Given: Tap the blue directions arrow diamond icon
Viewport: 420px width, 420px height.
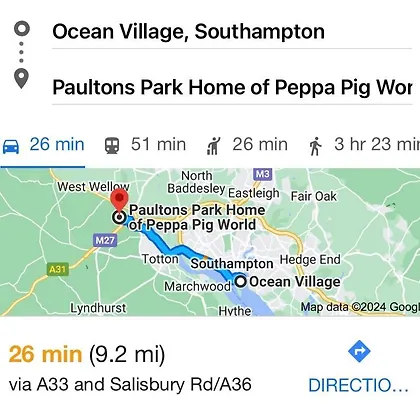Looking at the screenshot, I should [x=359, y=351].
